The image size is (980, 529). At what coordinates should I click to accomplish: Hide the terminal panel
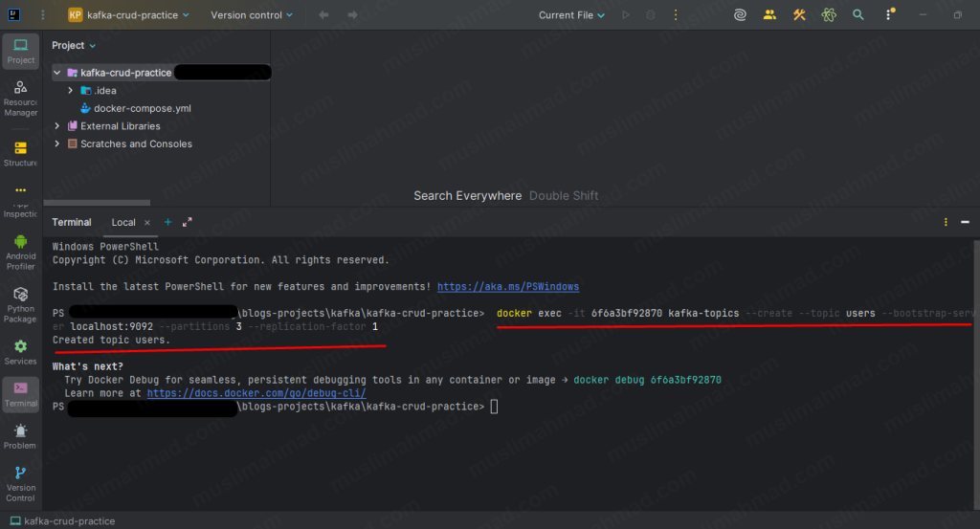pos(965,222)
